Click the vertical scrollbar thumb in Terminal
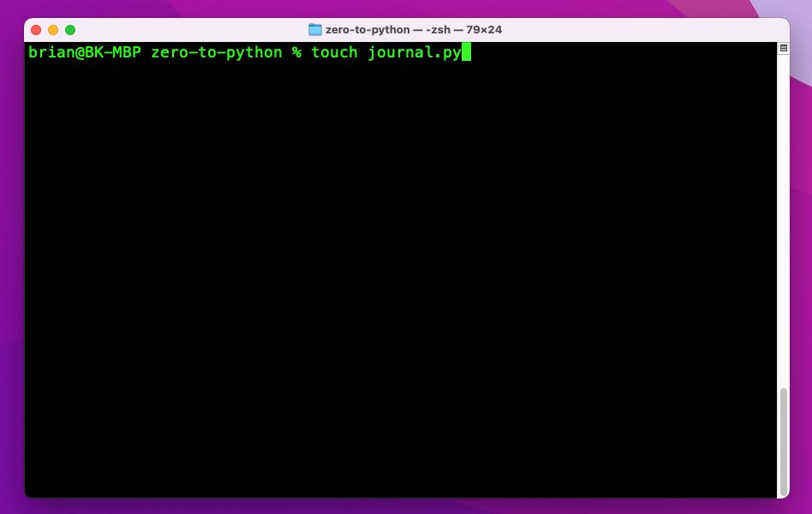Screen dimensions: 812x514 (784, 441)
